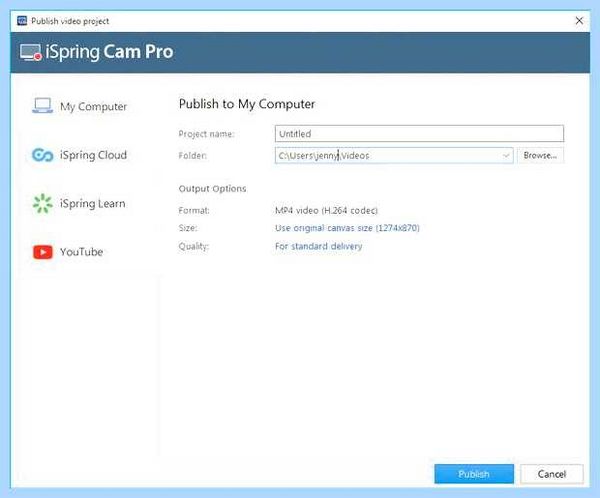Choose iSpring Learn as destination
The width and height of the screenshot is (600, 498).
point(80,203)
